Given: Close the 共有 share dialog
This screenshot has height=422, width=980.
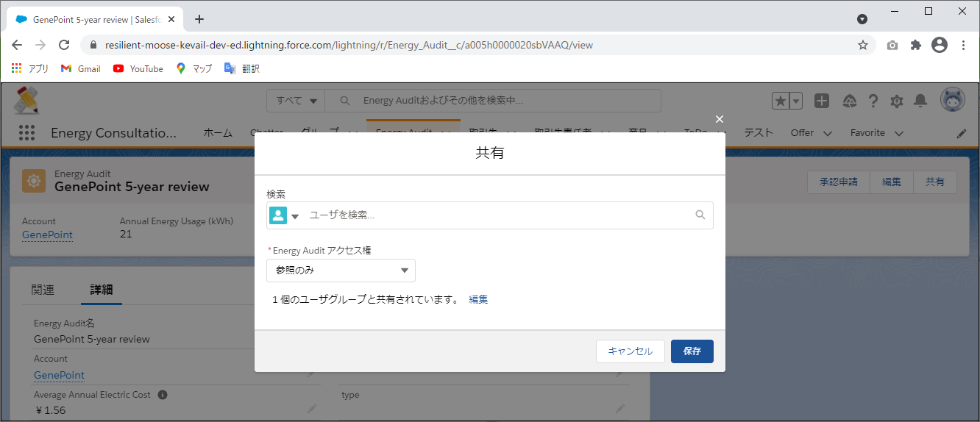Looking at the screenshot, I should (720, 119).
